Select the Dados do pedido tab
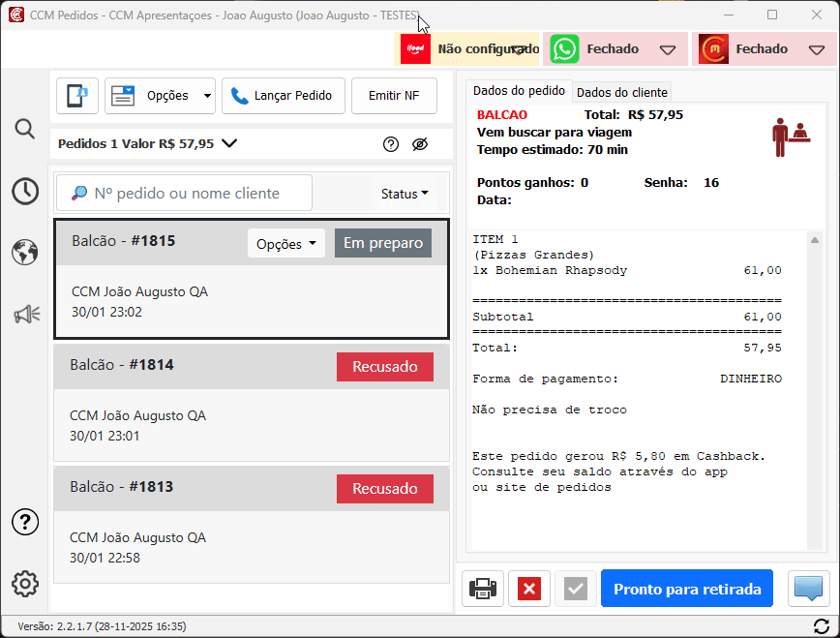 click(519, 91)
